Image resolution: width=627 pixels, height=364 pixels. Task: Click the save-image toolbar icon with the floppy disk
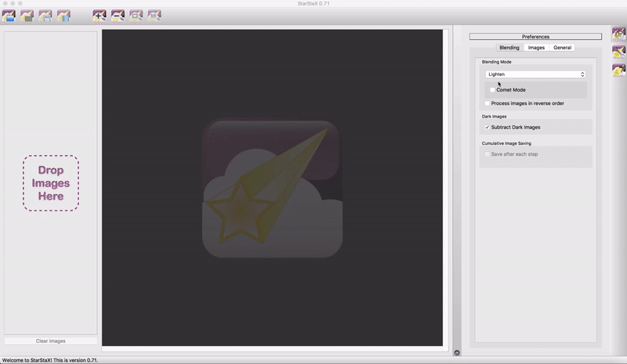[x=45, y=16]
